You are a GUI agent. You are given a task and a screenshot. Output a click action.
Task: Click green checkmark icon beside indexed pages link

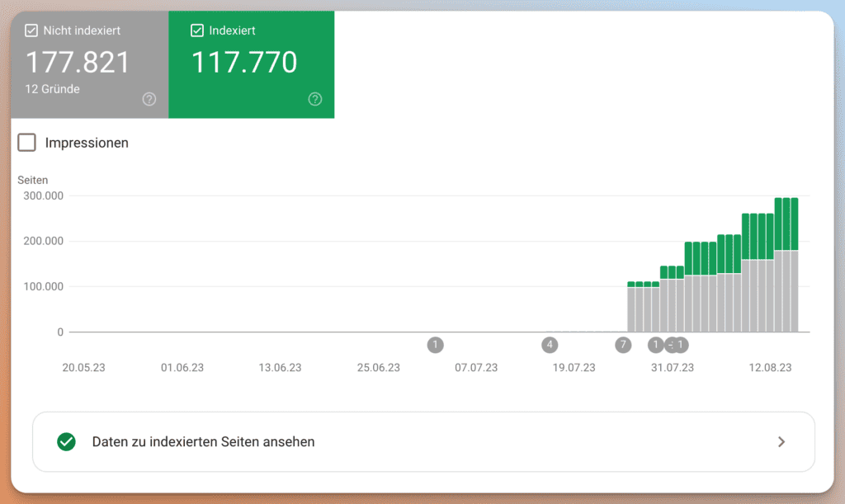coord(67,441)
